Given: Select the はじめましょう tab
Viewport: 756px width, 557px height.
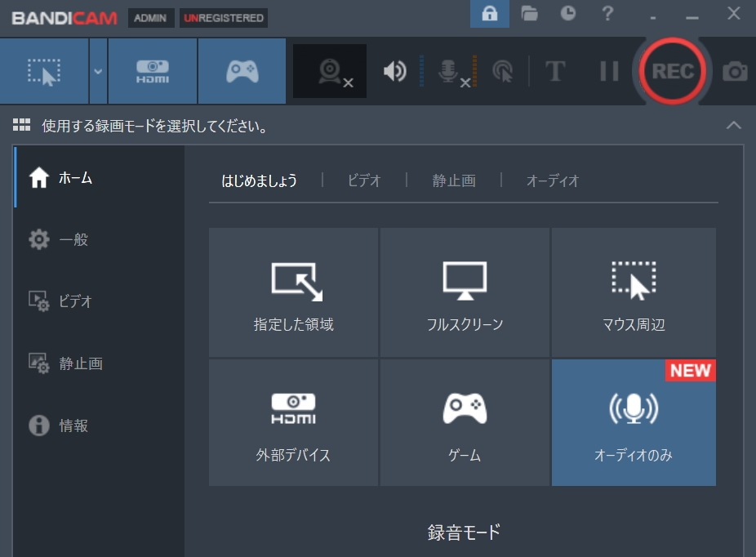Looking at the screenshot, I should click(x=260, y=180).
